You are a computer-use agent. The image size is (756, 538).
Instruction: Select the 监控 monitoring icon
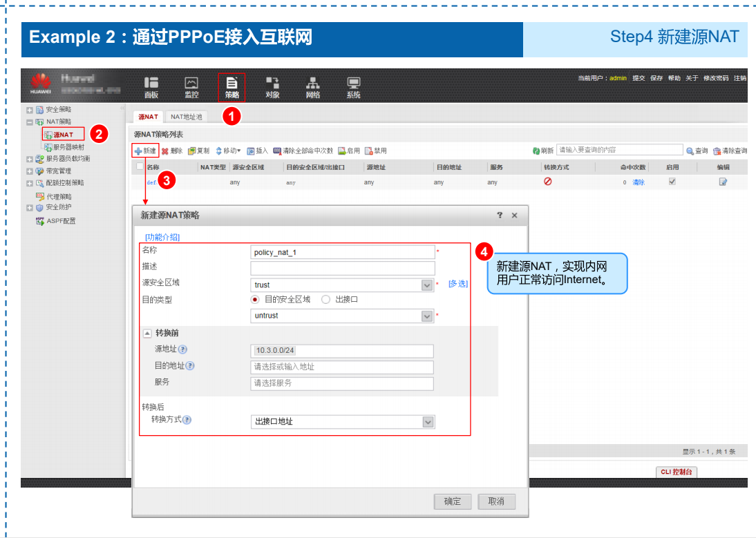click(x=191, y=84)
